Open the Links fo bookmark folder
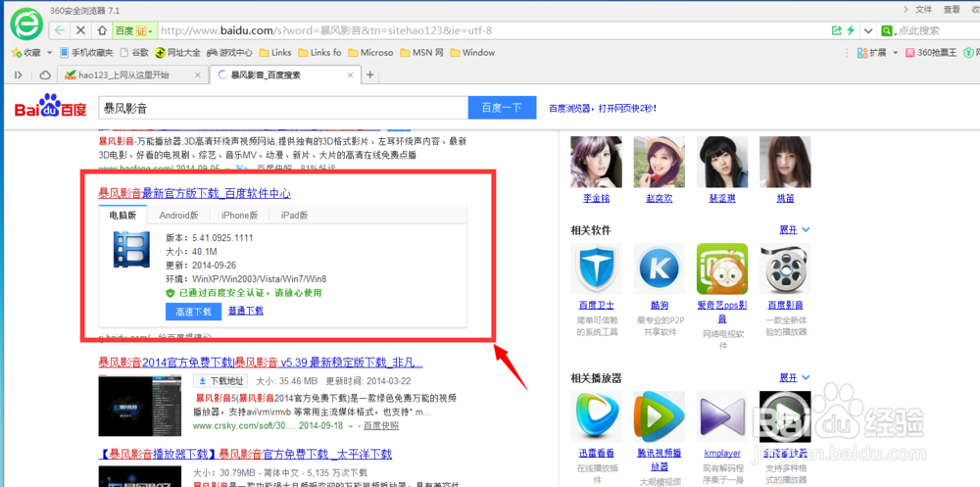The height and width of the screenshot is (487, 980). [319, 53]
